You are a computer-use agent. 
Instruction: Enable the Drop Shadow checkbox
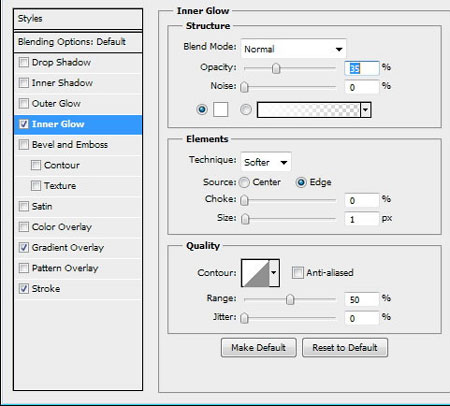point(24,62)
